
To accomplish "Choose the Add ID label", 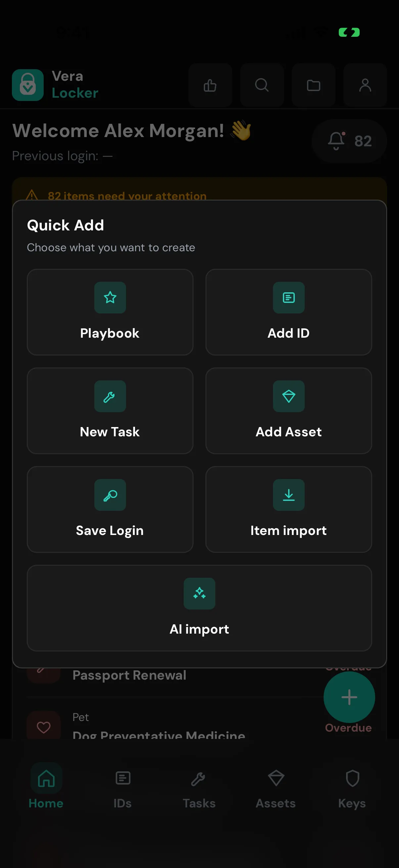I will [288, 333].
